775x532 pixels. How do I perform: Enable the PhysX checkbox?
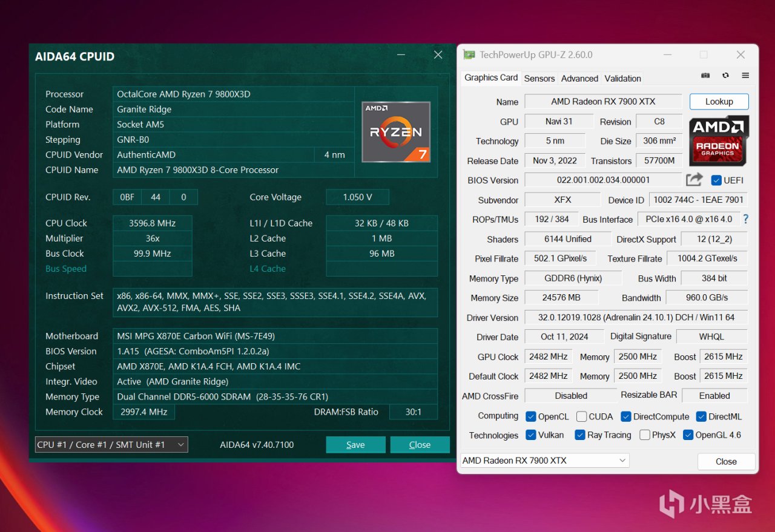645,435
